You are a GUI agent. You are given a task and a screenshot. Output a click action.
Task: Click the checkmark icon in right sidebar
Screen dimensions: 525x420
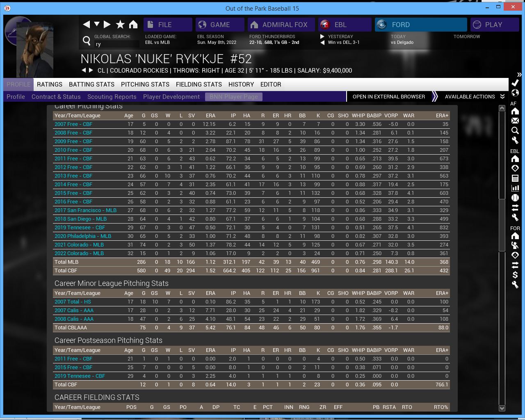click(515, 83)
